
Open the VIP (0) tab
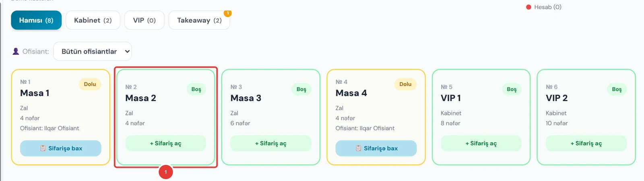144,20
